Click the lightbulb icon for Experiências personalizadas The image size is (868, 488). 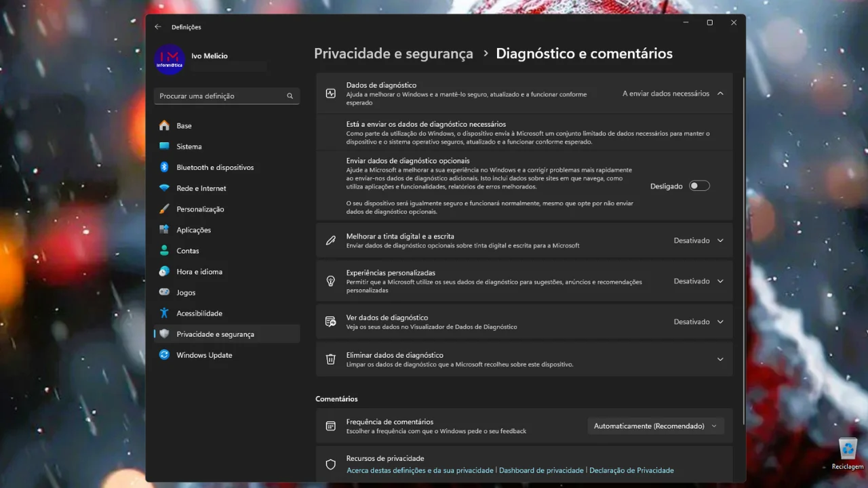(331, 281)
